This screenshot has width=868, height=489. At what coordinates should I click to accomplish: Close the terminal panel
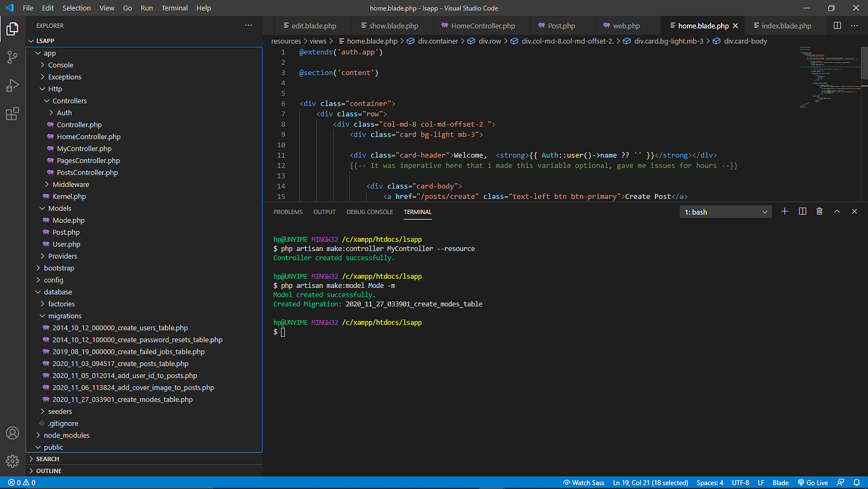[x=854, y=212]
